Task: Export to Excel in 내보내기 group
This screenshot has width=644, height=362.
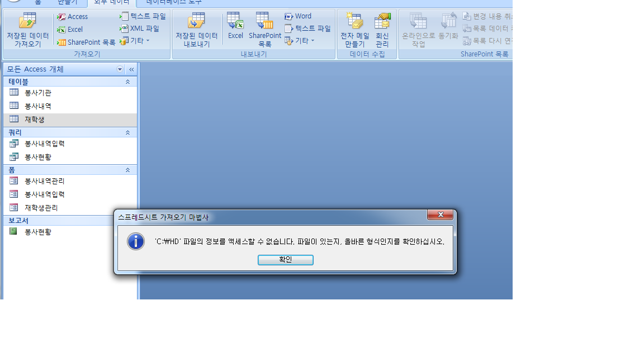Action: [x=235, y=26]
